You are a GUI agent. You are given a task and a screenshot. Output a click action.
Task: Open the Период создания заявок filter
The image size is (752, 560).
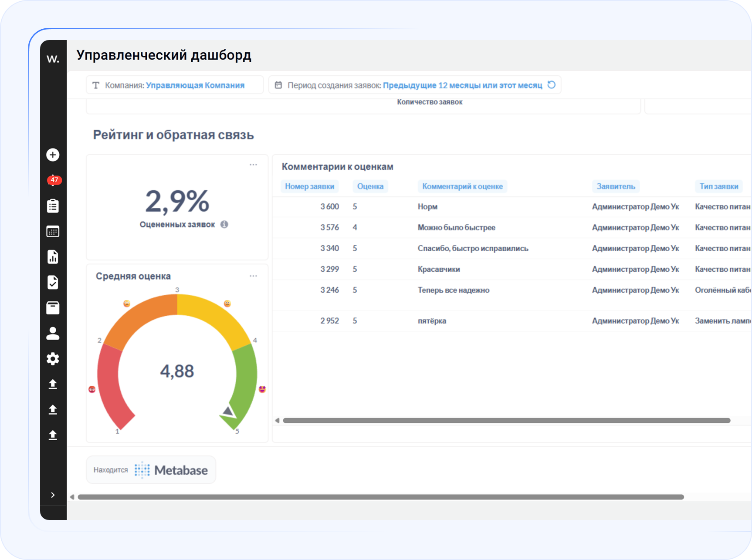click(x=409, y=85)
